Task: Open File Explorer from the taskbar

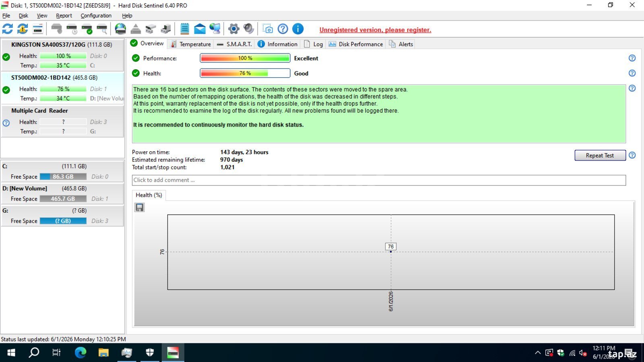Action: coord(103,353)
